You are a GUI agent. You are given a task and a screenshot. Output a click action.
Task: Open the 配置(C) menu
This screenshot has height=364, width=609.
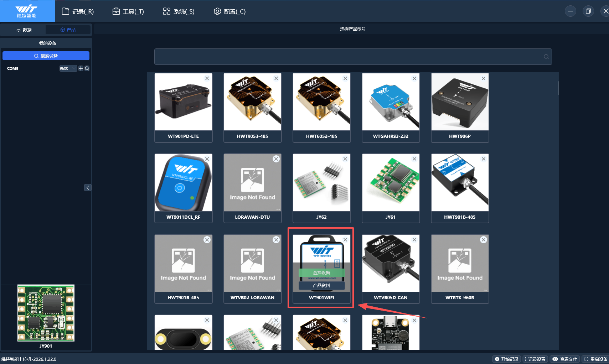click(230, 11)
